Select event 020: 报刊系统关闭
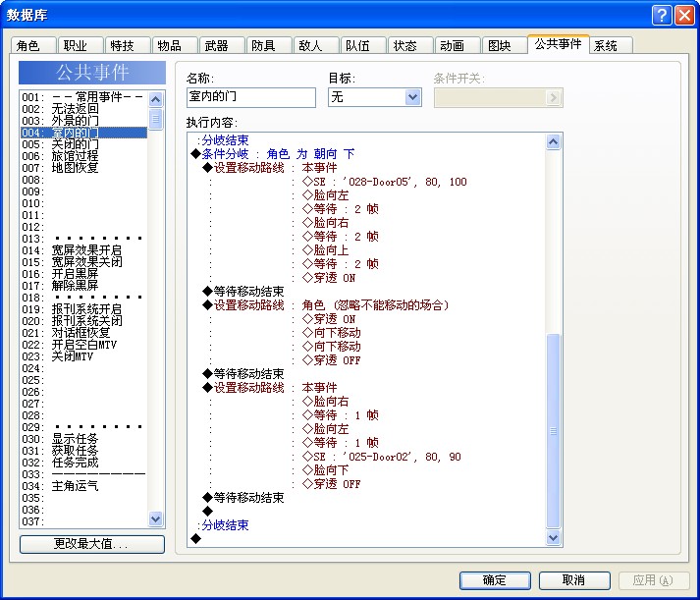The image size is (700, 600). 83,321
